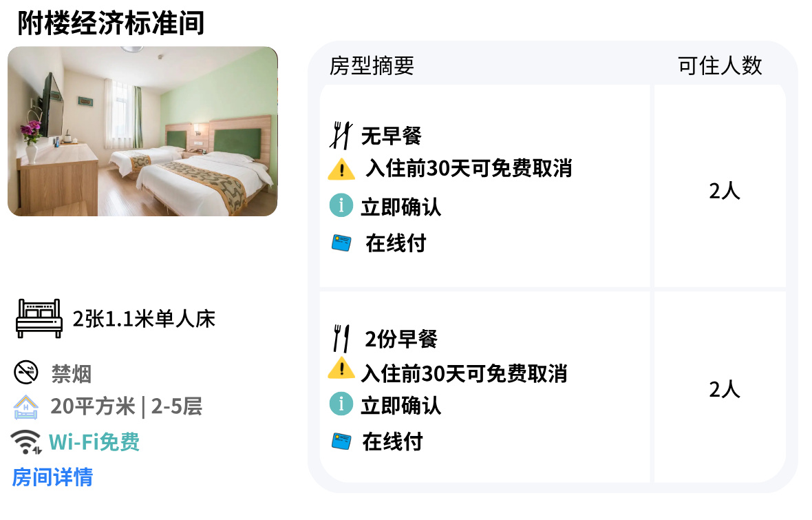Click the credit card icon in the first option

pyautogui.click(x=341, y=242)
